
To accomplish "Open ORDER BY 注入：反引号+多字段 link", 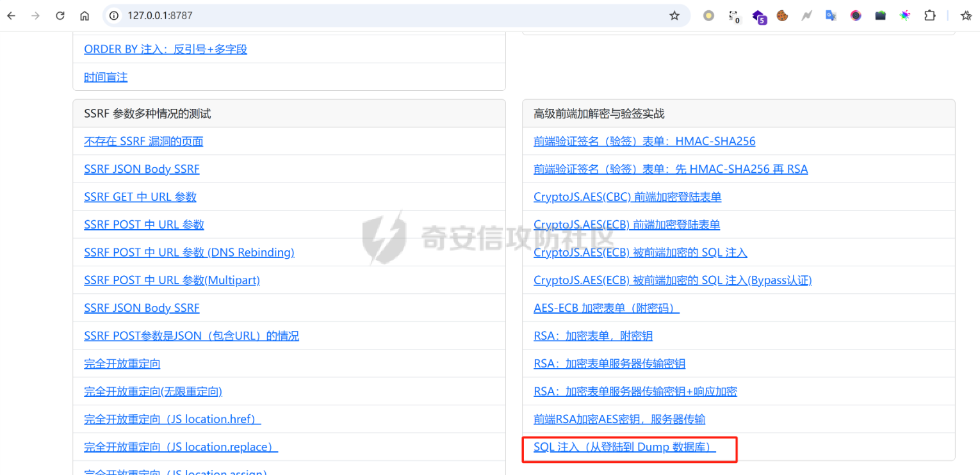I will click(x=165, y=49).
